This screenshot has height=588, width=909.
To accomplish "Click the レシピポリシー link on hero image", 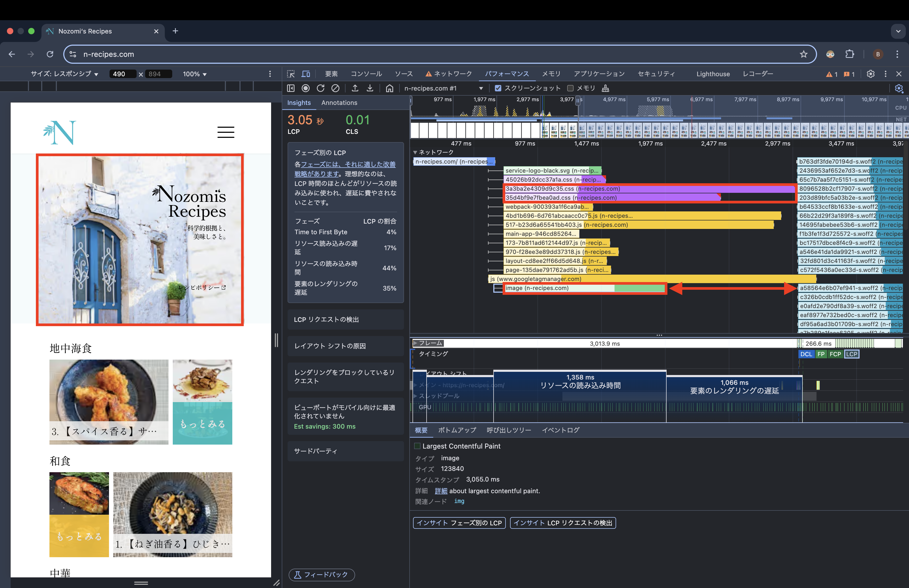I will (203, 287).
